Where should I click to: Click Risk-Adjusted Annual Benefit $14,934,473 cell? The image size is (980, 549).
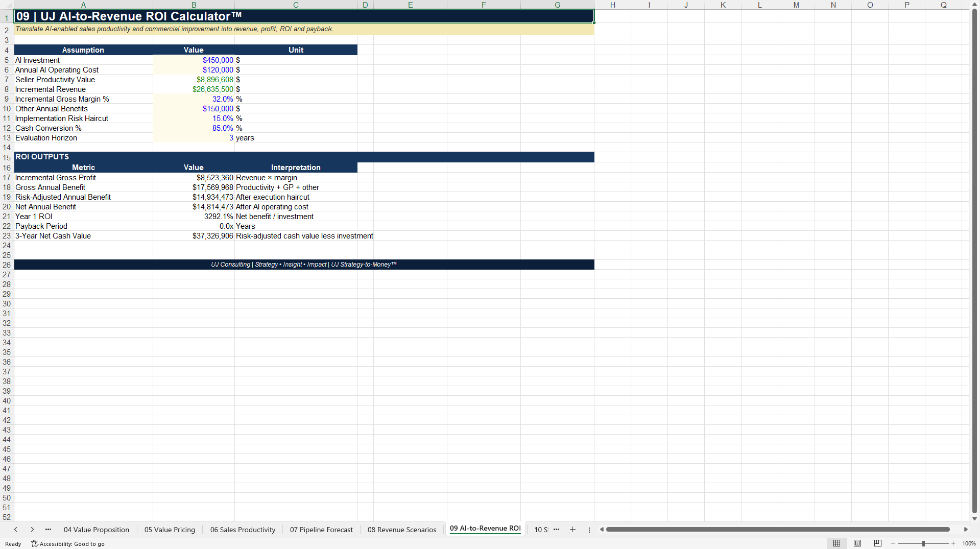click(x=194, y=197)
